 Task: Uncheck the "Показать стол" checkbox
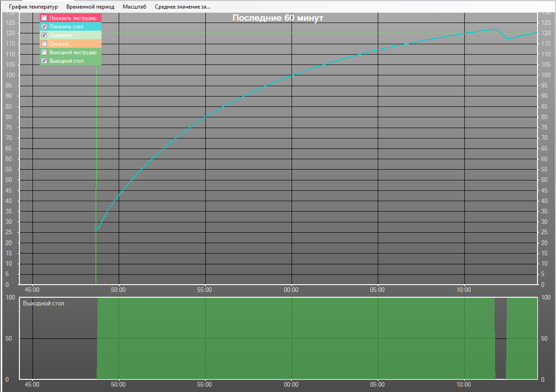coord(44,27)
